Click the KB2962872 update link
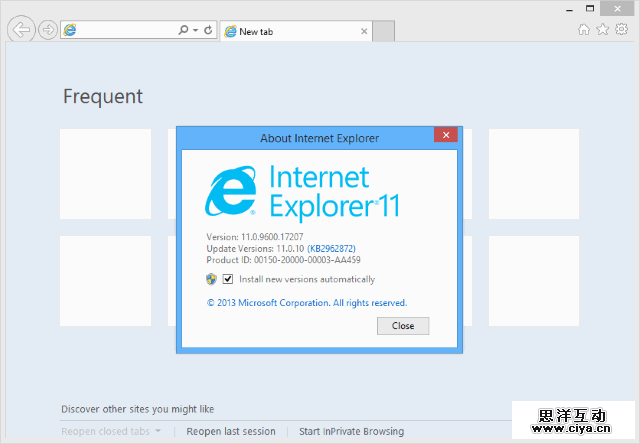 (331, 249)
